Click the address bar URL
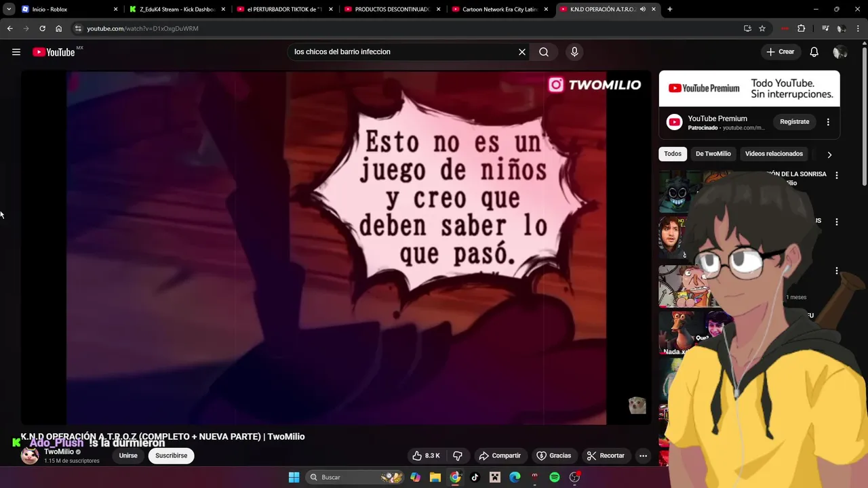 [142, 28]
